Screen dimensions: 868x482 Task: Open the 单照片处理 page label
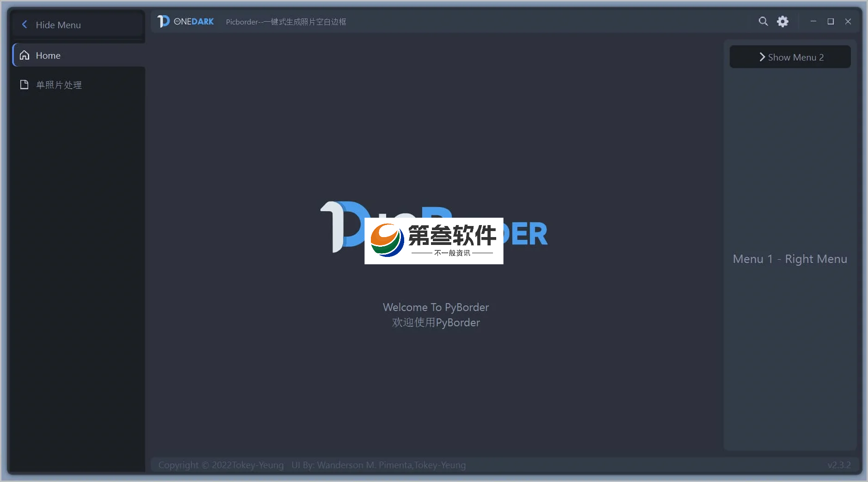(x=59, y=85)
